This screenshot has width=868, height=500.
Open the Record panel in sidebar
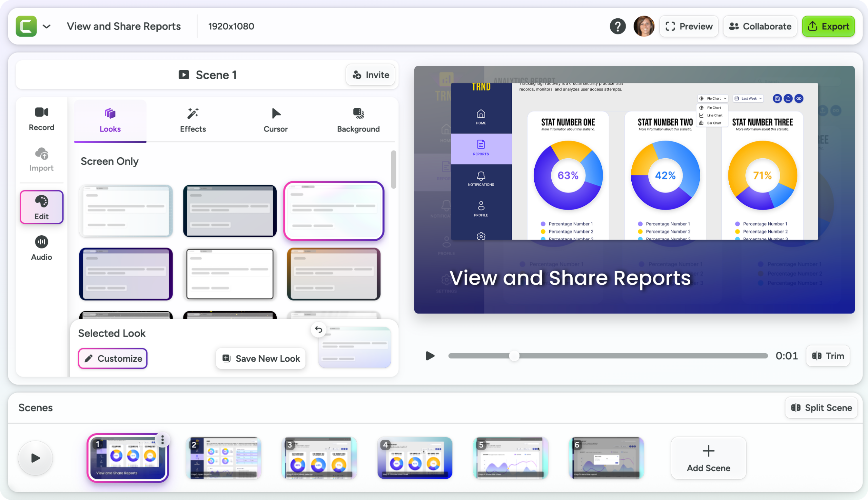point(42,119)
